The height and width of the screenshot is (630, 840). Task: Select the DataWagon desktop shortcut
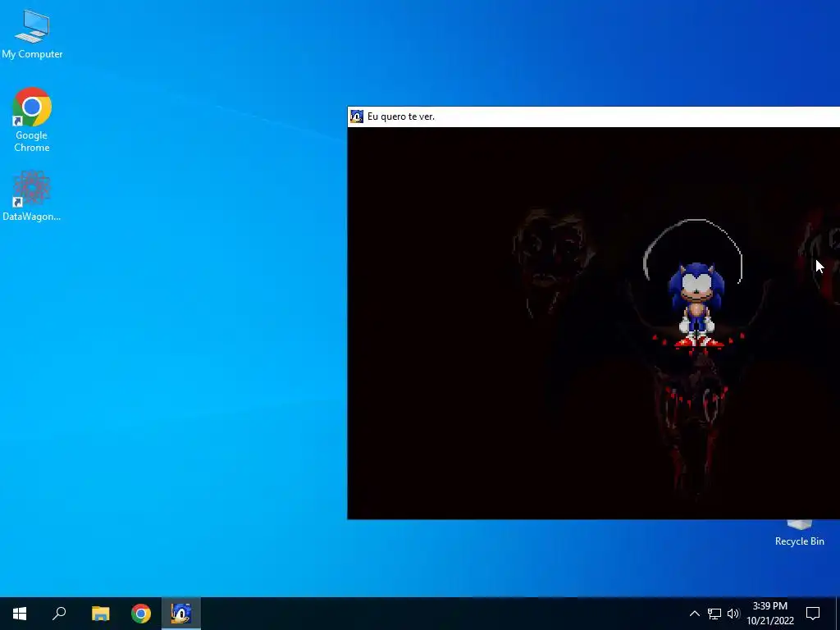click(x=32, y=195)
